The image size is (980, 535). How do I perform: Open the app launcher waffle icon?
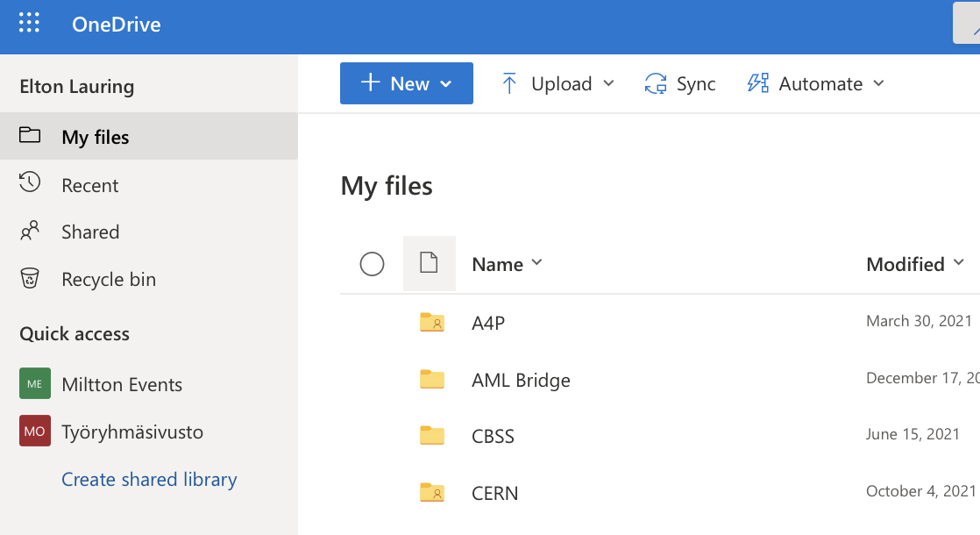pyautogui.click(x=30, y=23)
